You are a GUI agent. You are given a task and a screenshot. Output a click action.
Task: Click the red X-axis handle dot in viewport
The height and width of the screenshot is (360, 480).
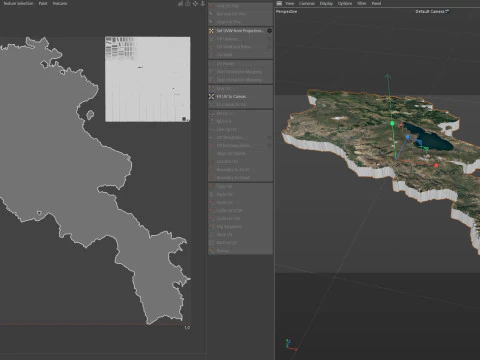[436, 165]
